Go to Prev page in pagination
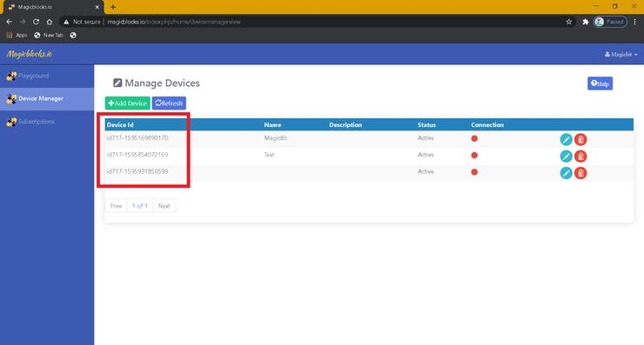 [x=117, y=206]
